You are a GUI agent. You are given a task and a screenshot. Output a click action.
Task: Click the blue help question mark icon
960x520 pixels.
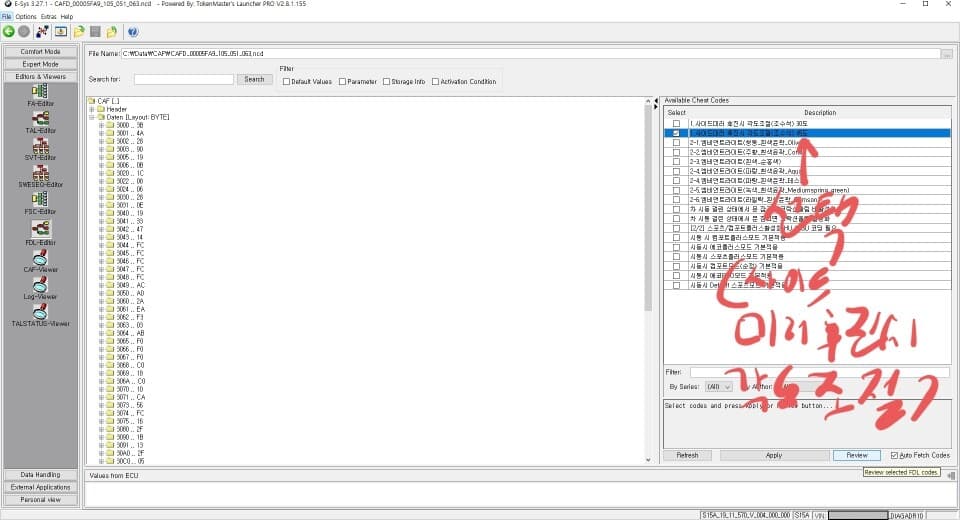pos(133,31)
